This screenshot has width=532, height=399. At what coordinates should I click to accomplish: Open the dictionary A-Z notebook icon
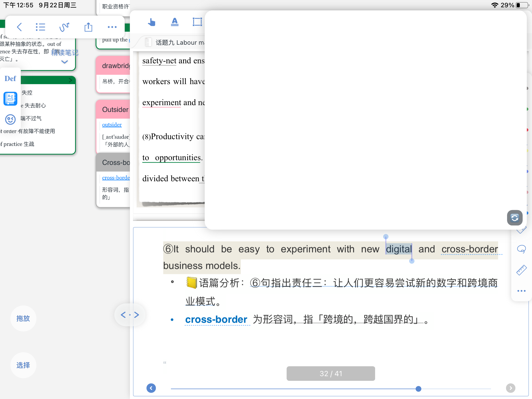(x=10, y=99)
